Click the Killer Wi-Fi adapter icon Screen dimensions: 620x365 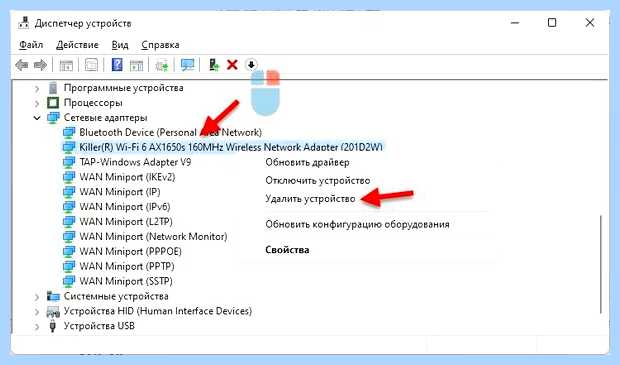tap(69, 147)
